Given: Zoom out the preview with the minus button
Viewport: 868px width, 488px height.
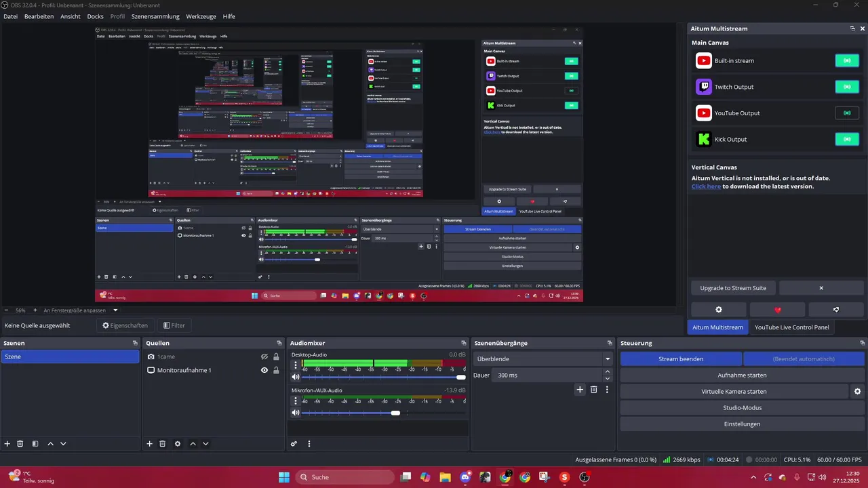Looking at the screenshot, I should (x=6, y=310).
